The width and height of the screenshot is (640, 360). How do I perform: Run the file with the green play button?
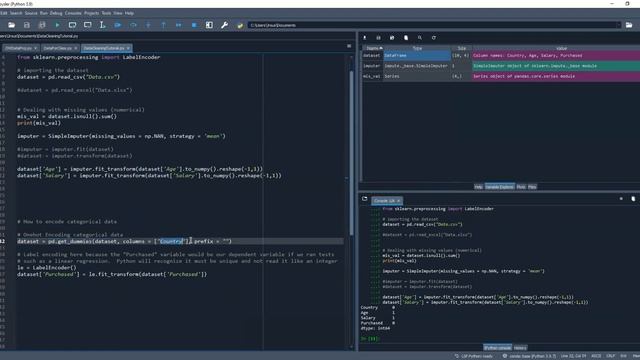(57, 25)
